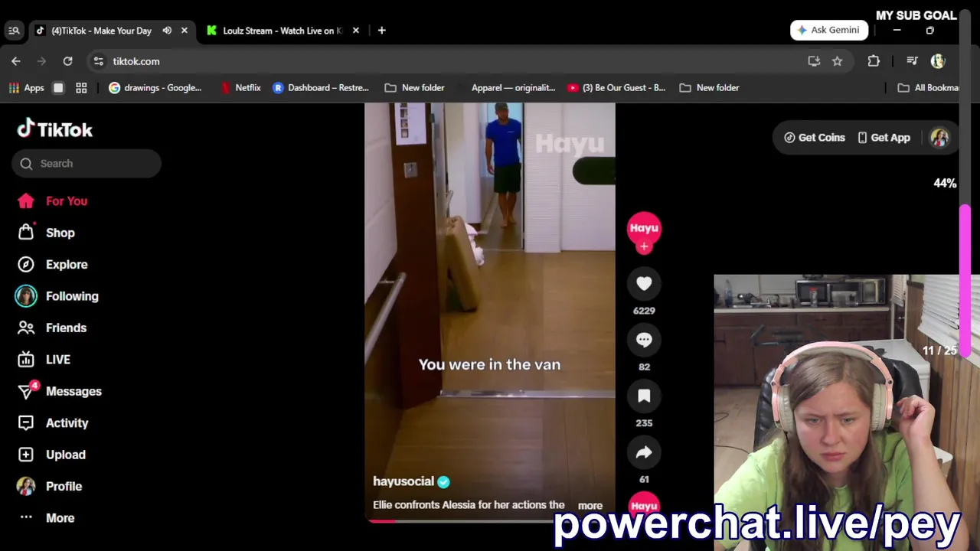Expand the caption with more
Screen dimensions: 980x551
pyautogui.click(x=590, y=506)
